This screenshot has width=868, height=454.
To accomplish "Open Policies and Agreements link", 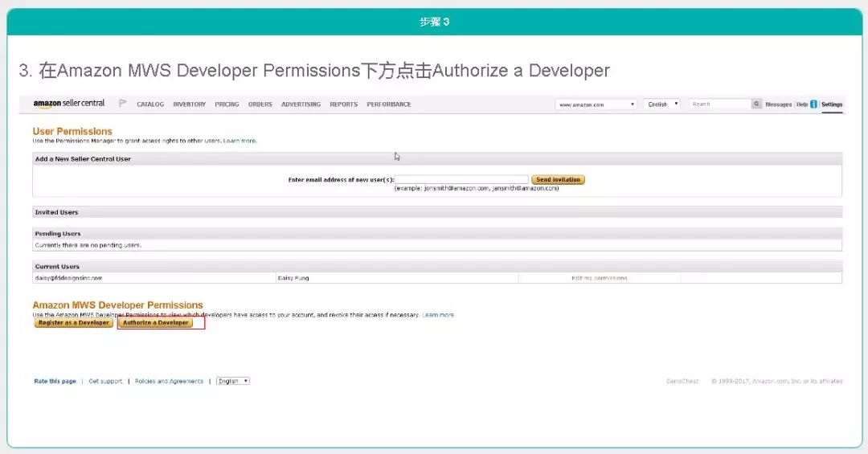I will pyautogui.click(x=169, y=381).
